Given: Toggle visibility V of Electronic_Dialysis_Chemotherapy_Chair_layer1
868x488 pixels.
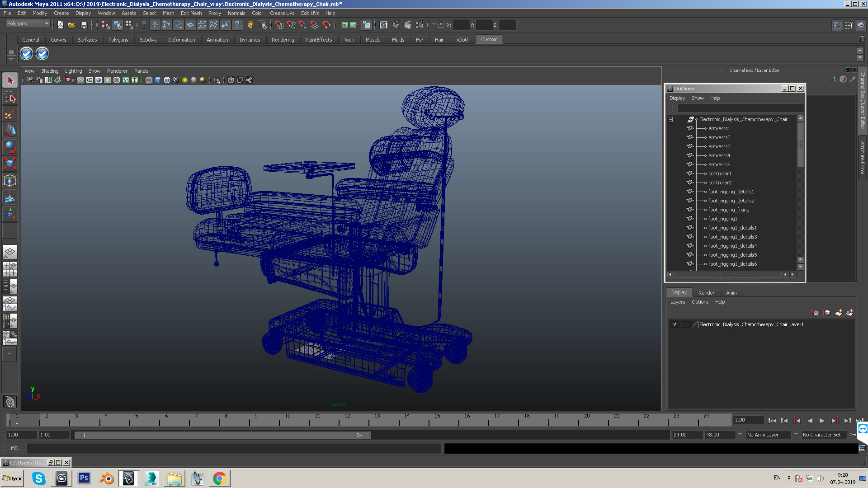Looking at the screenshot, I should 675,324.
